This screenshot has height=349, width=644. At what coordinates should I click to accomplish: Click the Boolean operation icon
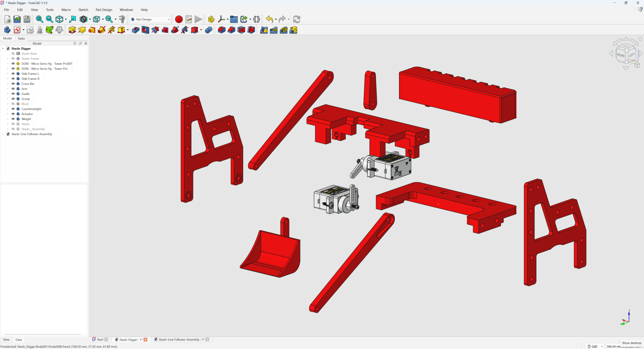pos(209,30)
